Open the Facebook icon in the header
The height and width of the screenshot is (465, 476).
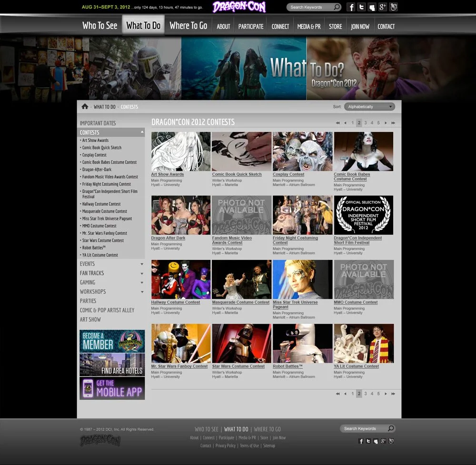pos(351,7)
